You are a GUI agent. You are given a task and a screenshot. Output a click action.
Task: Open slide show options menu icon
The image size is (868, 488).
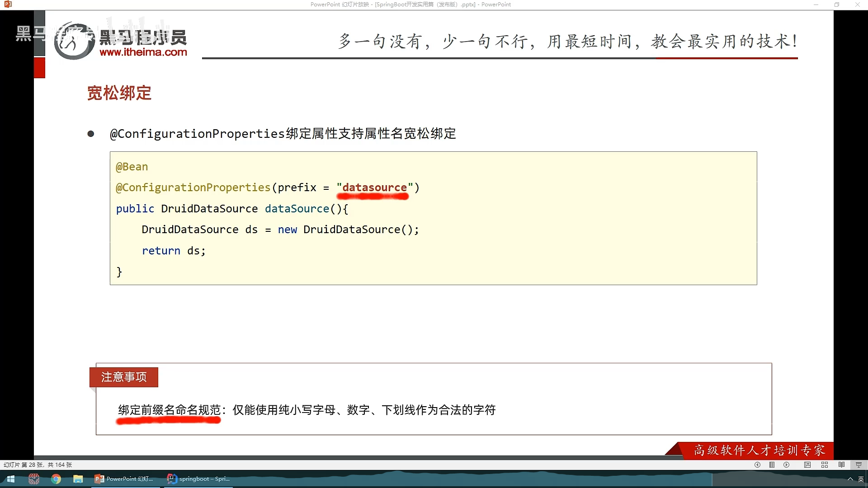[772, 465]
